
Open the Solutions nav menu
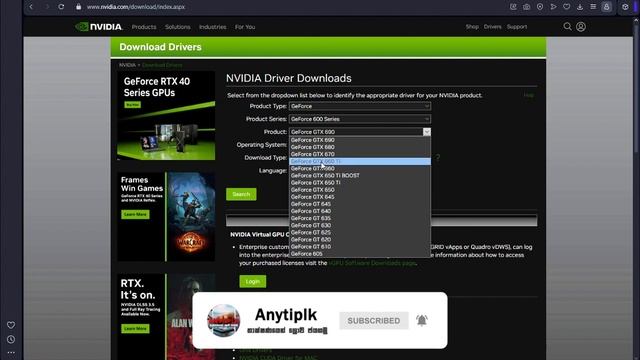pyautogui.click(x=178, y=27)
